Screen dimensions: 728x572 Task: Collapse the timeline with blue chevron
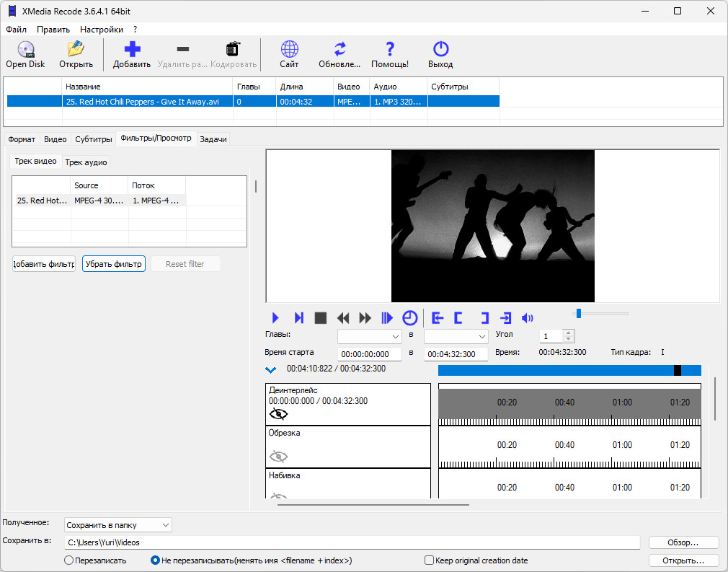pos(271,370)
